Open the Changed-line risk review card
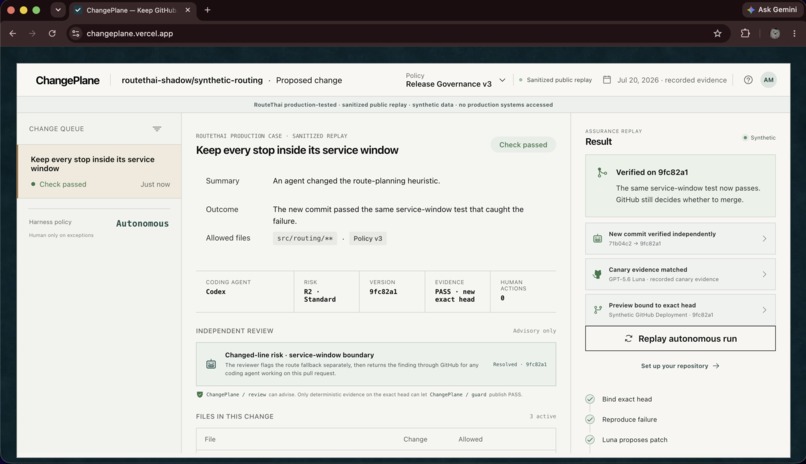 [x=376, y=364]
